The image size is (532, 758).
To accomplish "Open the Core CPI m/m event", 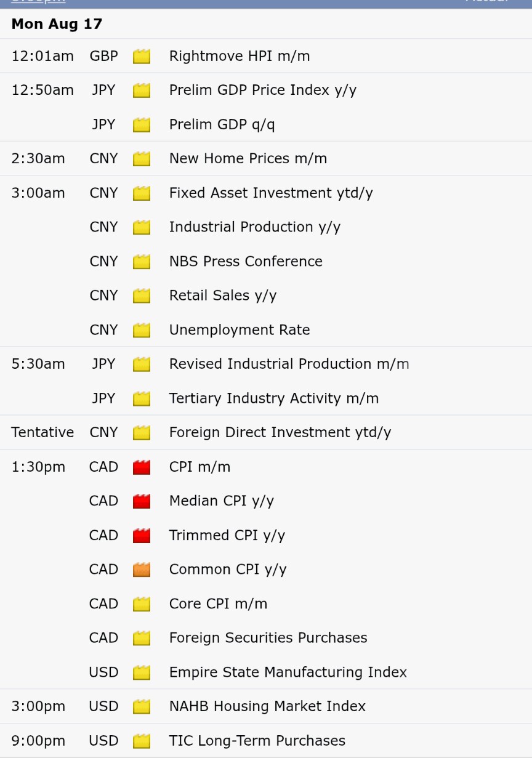I will (x=218, y=604).
